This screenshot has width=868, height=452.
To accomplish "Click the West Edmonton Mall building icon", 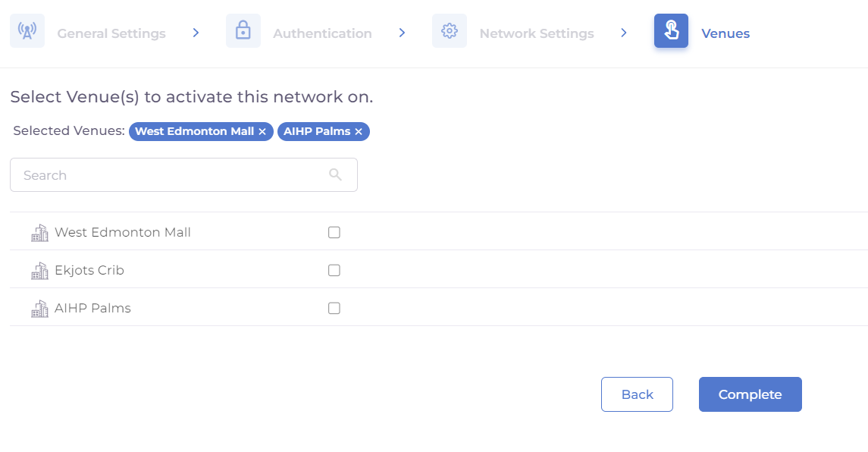I will coord(39,233).
